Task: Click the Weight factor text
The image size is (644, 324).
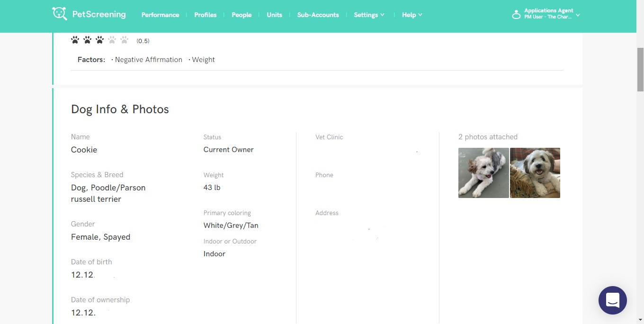Action: [203, 60]
